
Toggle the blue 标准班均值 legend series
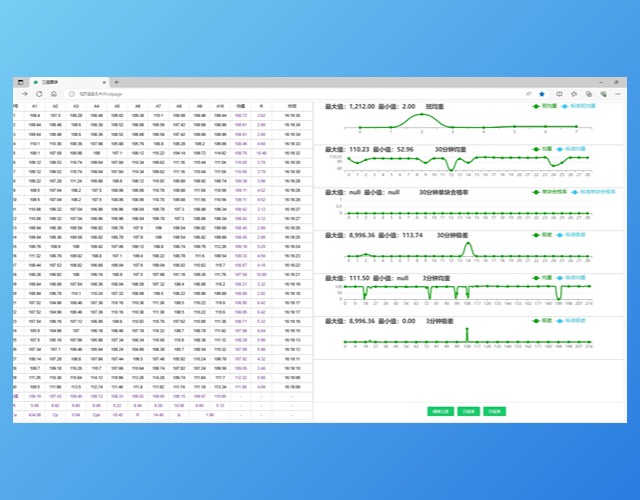[580, 105]
